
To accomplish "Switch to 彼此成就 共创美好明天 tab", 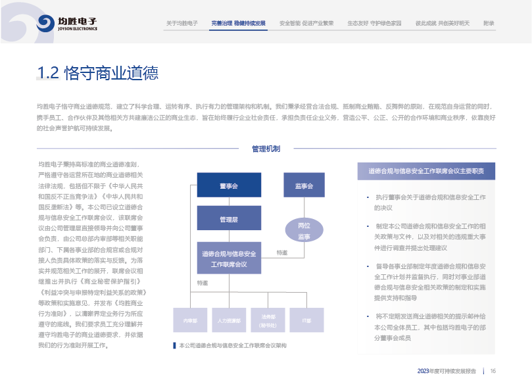I will click(x=442, y=23).
